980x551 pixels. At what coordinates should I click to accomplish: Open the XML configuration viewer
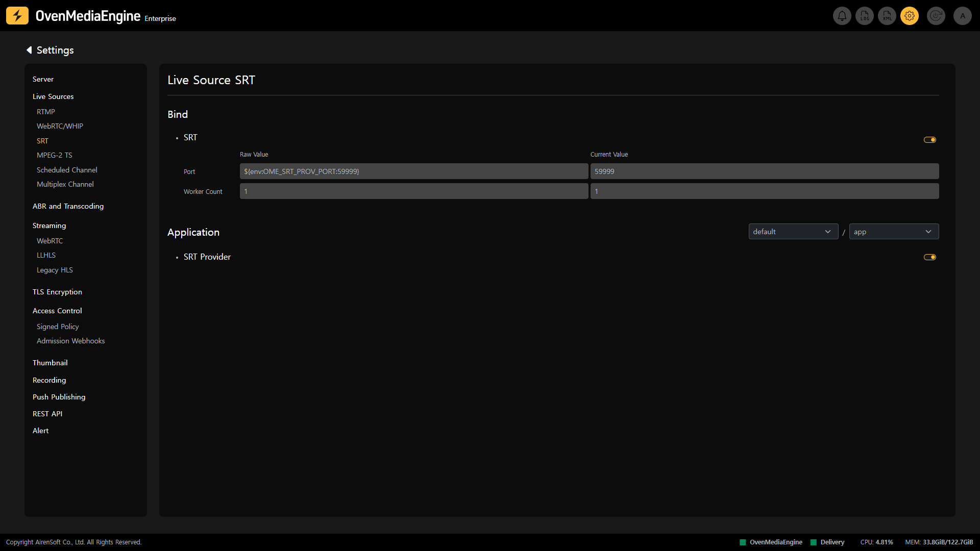pos(887,16)
